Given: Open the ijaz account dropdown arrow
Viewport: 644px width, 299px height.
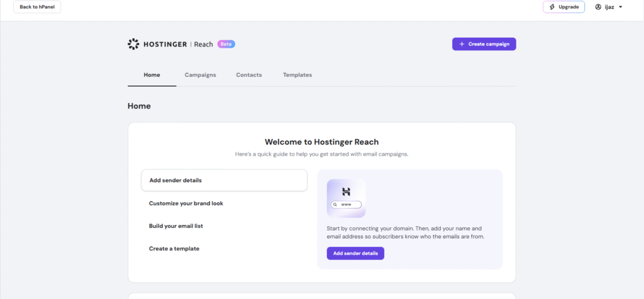Looking at the screenshot, I should (620, 7).
